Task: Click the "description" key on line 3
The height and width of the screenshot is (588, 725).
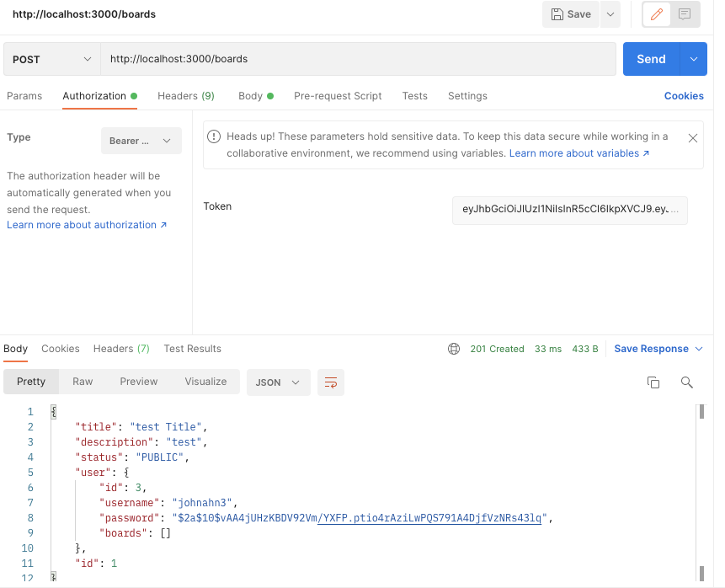Action: [x=115, y=442]
